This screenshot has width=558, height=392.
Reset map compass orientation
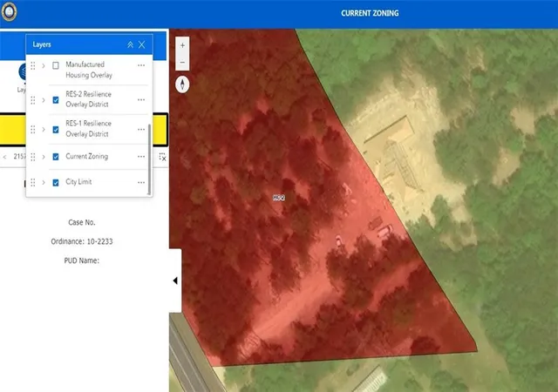coord(182,84)
